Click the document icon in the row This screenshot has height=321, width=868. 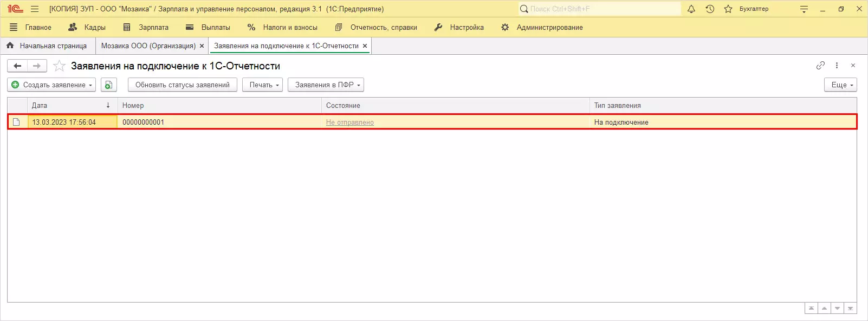click(16, 122)
